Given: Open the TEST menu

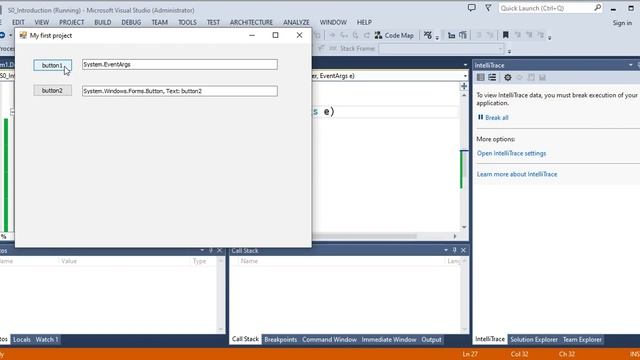Looking at the screenshot, I should pyautogui.click(x=213, y=22).
